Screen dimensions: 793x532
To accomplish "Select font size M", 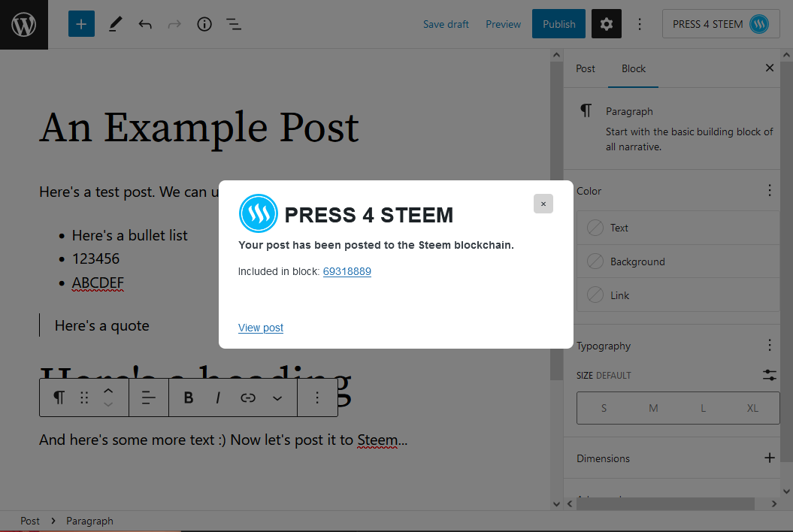I will (x=653, y=408).
